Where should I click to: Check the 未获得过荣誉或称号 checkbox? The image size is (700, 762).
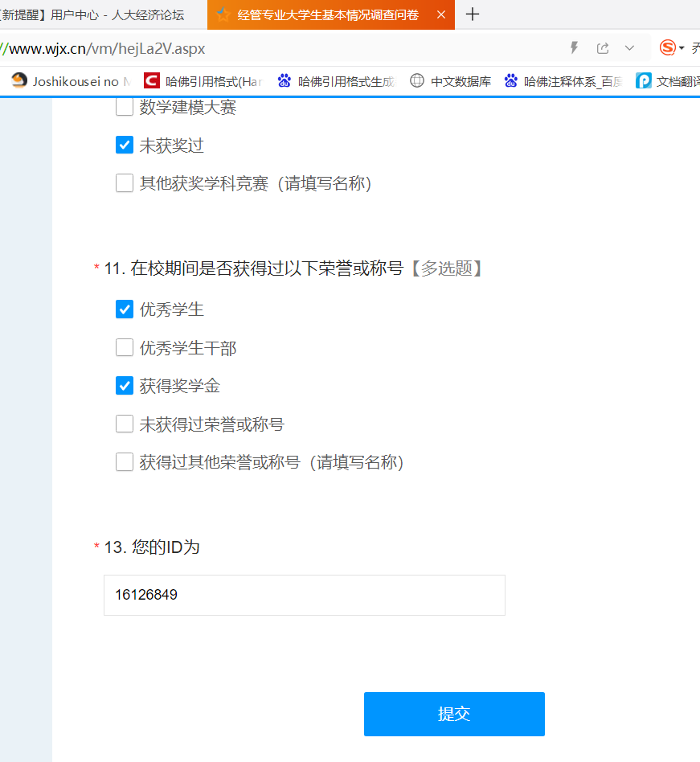(x=125, y=424)
